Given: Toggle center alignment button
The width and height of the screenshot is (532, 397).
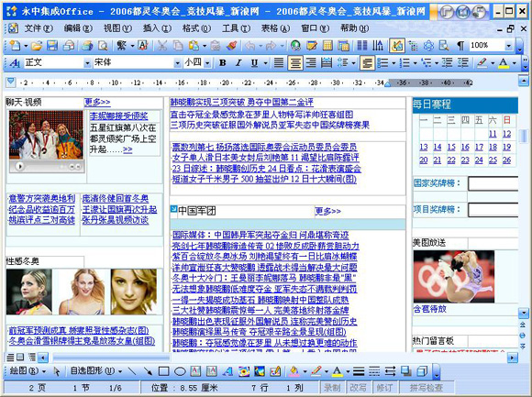Looking at the screenshot, I should pyautogui.click(x=295, y=62).
